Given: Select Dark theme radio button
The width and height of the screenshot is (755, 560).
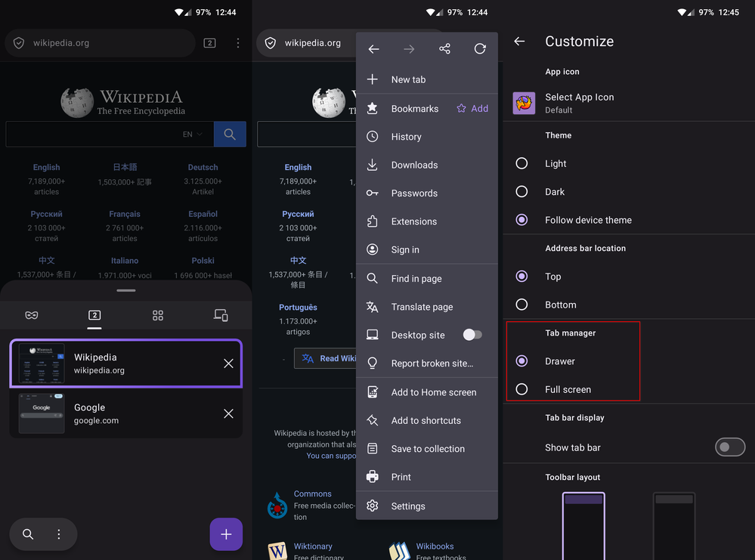Looking at the screenshot, I should 521,192.
